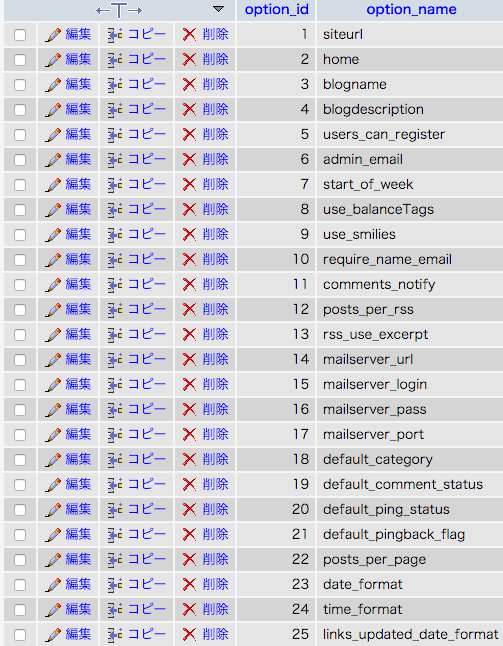Image resolution: width=503 pixels, height=646 pixels.
Task: Click the copy icon for mailserver_port row
Action: pos(115,435)
